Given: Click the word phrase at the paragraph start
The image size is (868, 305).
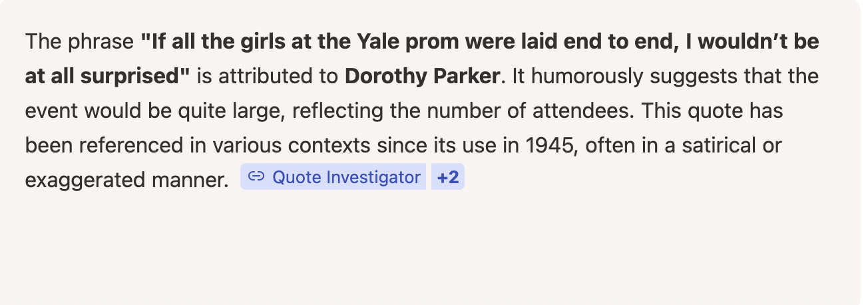Looking at the screenshot, I should click(x=99, y=42).
